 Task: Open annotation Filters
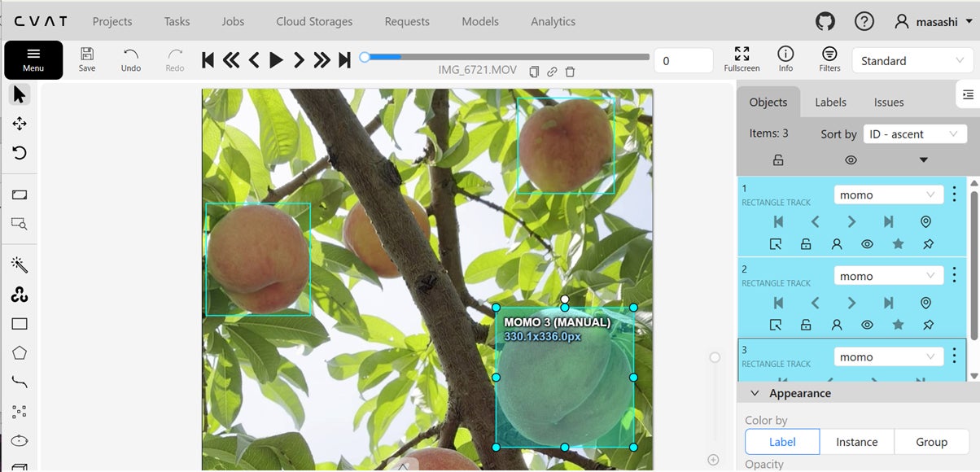point(829,59)
